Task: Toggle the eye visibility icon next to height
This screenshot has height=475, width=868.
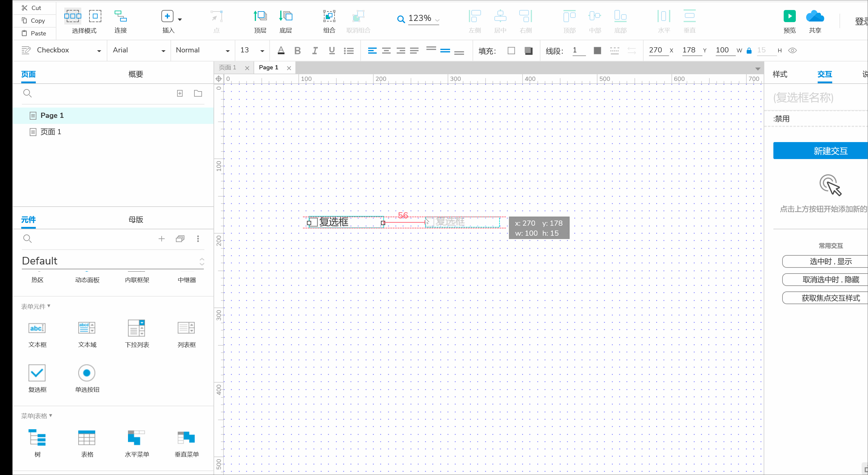Action: pos(792,51)
